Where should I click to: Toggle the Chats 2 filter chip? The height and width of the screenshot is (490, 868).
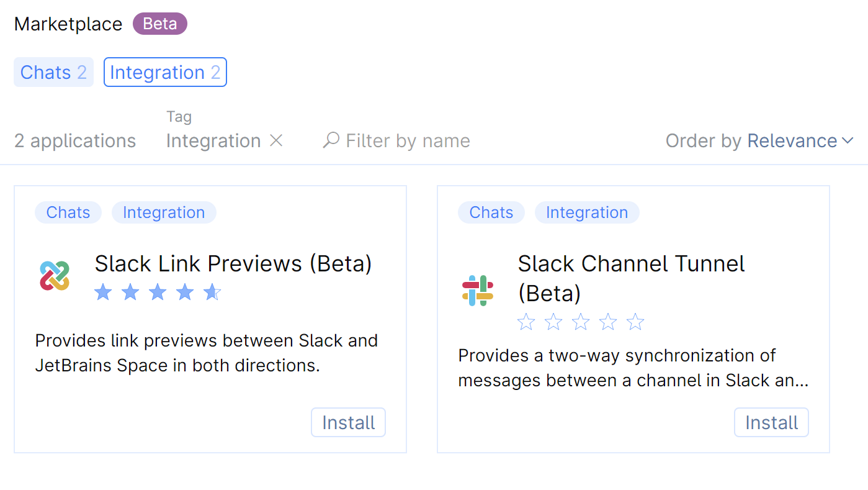pos(53,72)
